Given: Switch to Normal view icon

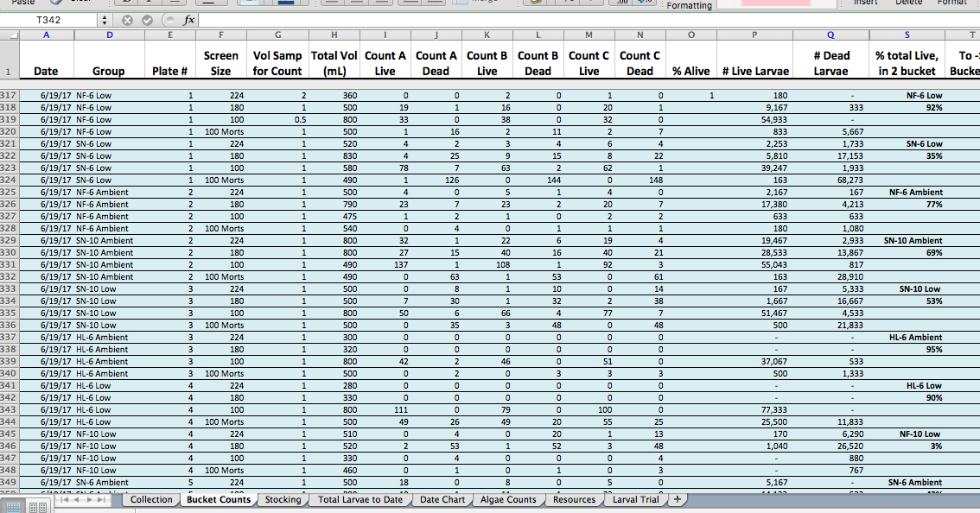Looking at the screenshot, I should coord(13,507).
